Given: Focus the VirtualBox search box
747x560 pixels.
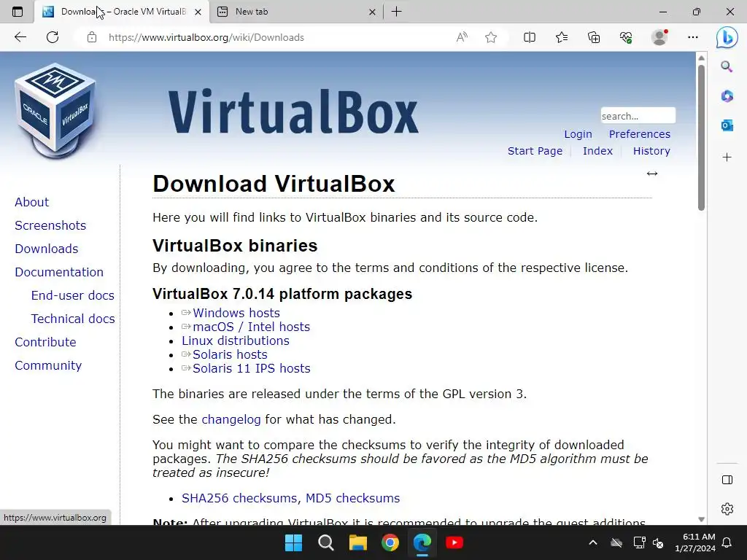Looking at the screenshot, I should click(638, 116).
